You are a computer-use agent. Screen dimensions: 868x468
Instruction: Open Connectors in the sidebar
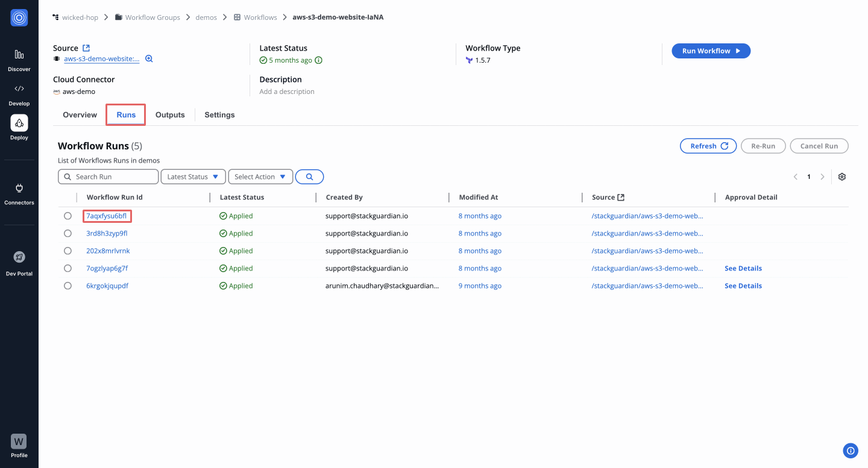[19, 194]
